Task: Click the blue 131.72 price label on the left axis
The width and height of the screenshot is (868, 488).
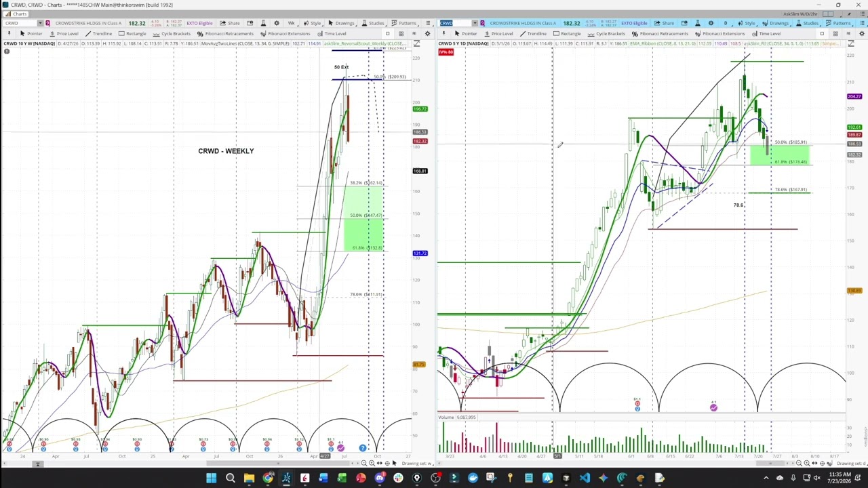Action: coord(420,253)
